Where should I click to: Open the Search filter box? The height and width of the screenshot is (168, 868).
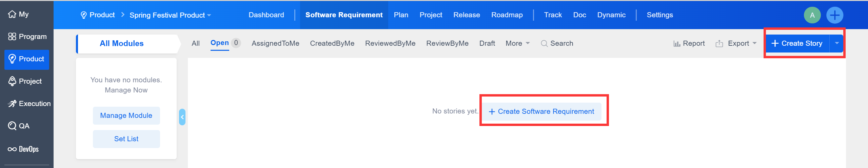point(557,43)
